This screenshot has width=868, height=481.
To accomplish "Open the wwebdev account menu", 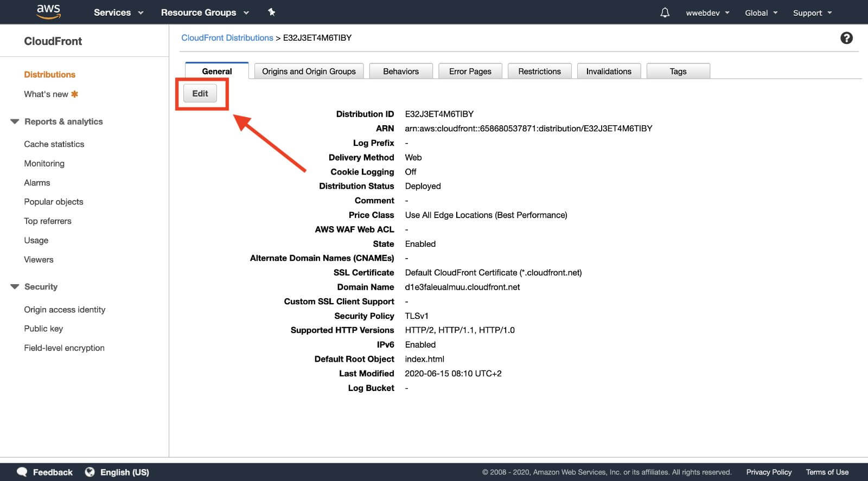I will point(707,13).
